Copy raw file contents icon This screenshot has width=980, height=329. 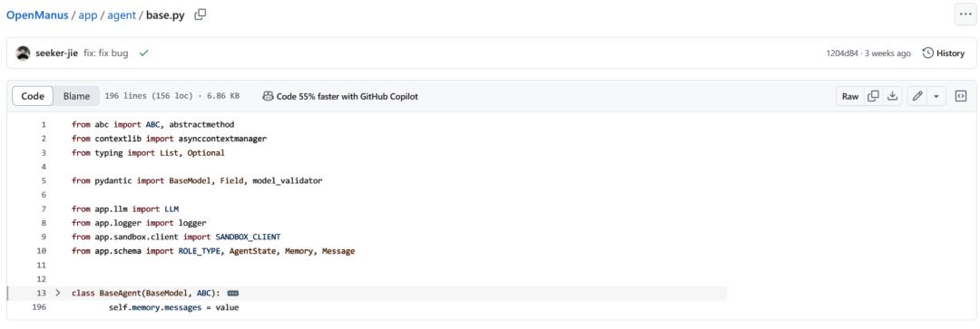pos(874,96)
